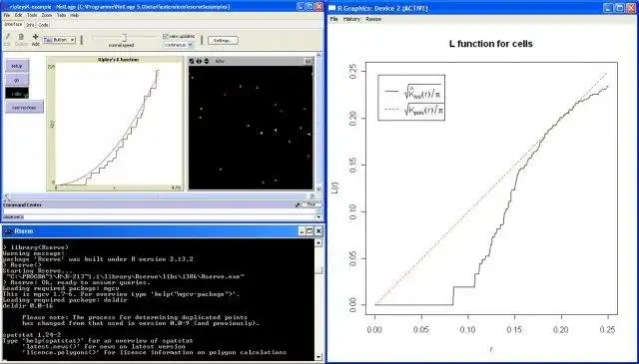Click the world view layout icon
Image resolution: width=639 pixels, height=364 pixels.
(x=193, y=61)
